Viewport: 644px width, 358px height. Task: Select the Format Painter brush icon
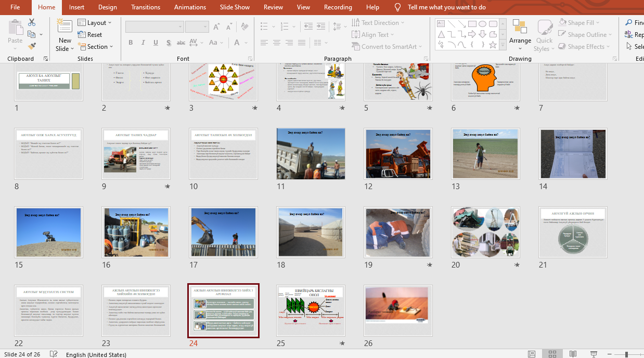(x=32, y=46)
